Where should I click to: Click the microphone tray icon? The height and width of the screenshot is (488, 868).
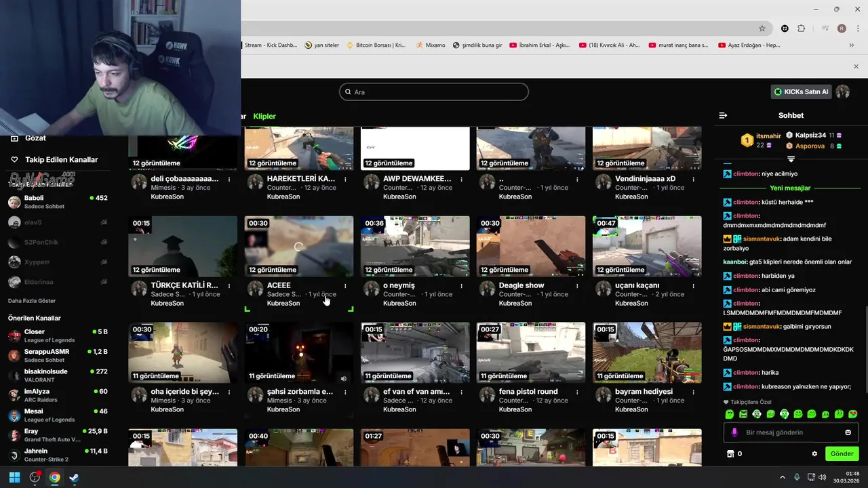pos(797,477)
